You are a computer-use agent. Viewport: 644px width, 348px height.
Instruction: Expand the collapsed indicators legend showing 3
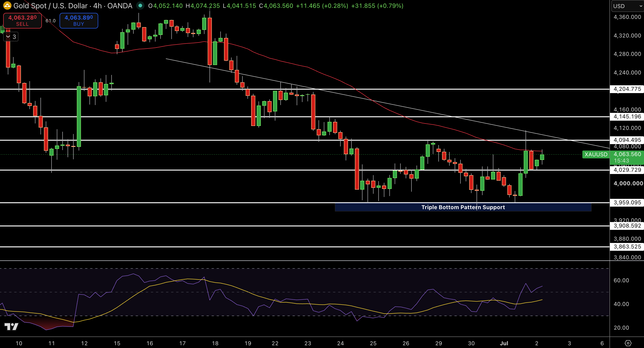(x=11, y=37)
